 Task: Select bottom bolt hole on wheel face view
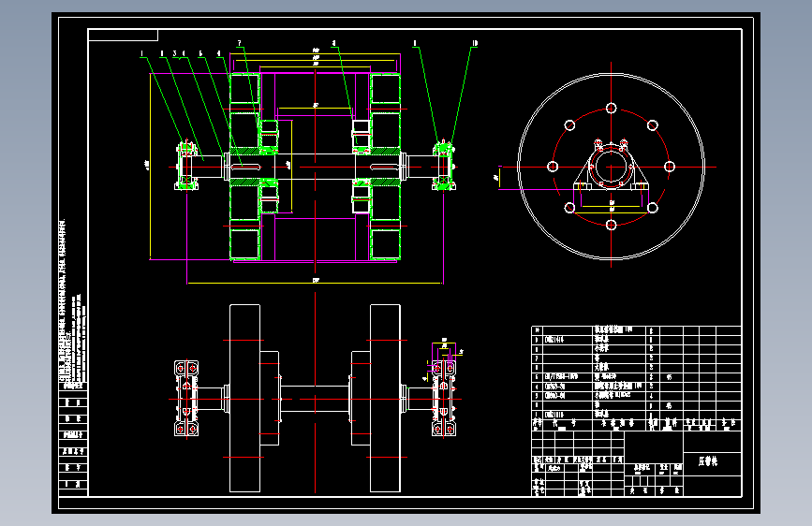611,225
